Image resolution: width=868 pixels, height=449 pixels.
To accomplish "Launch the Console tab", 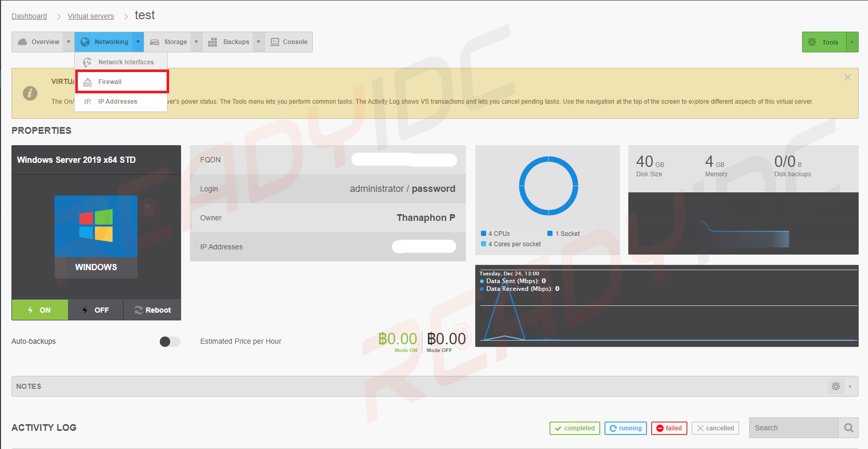I will point(288,42).
